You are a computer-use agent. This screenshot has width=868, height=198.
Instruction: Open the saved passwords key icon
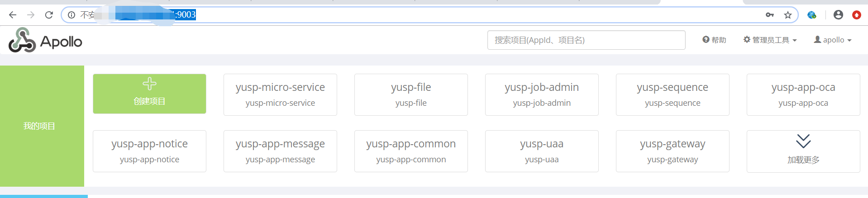coord(770,15)
